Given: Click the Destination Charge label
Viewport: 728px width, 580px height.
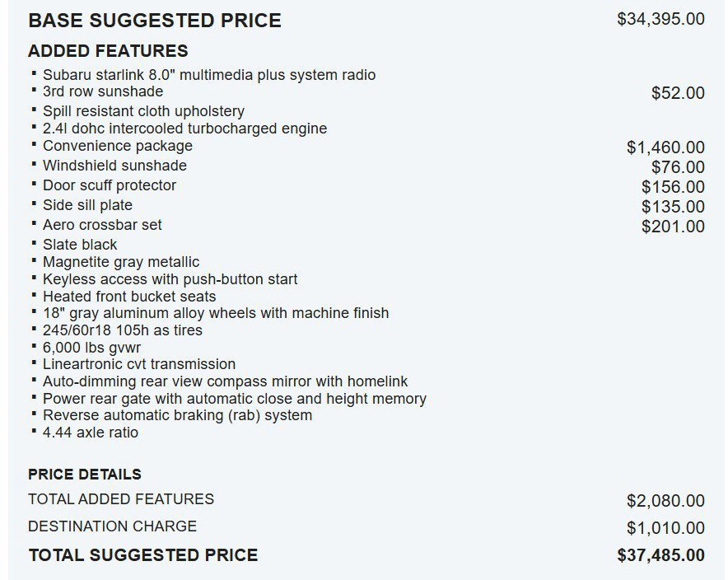Looking at the screenshot, I should (112, 526).
